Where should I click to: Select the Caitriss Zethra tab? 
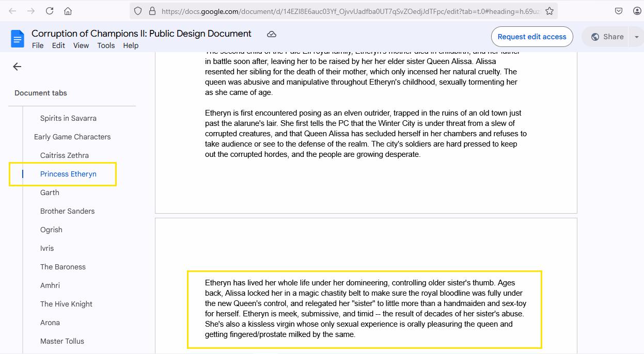coord(65,155)
